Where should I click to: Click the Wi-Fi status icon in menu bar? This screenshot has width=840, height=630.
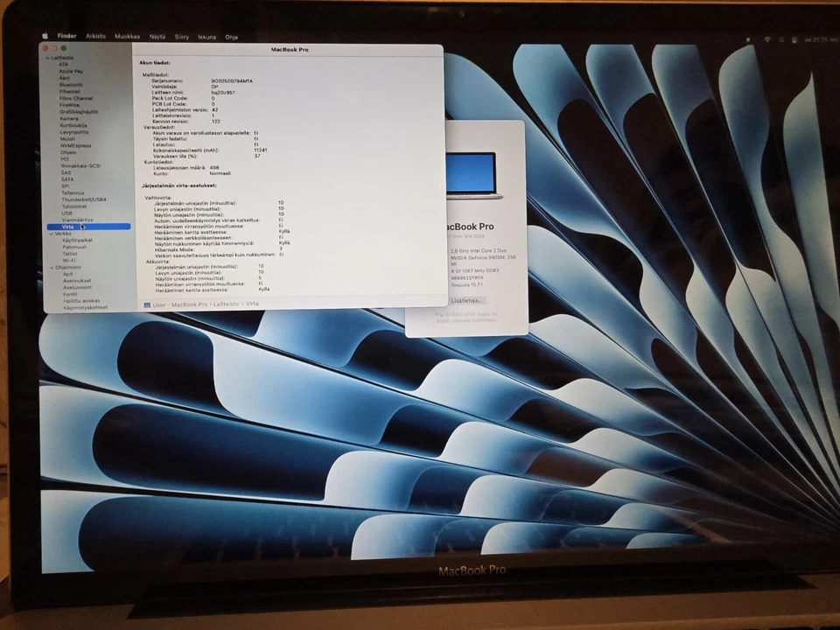coord(766,39)
